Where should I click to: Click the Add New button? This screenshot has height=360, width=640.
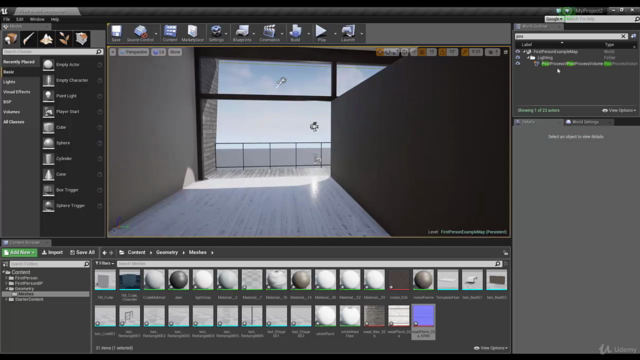(20, 253)
